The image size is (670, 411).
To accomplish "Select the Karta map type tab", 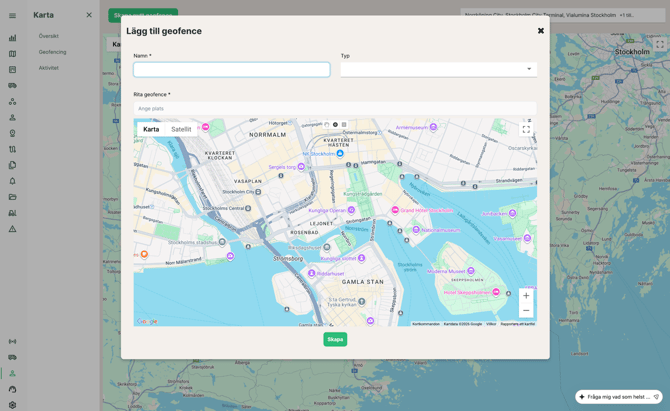I will [x=151, y=129].
